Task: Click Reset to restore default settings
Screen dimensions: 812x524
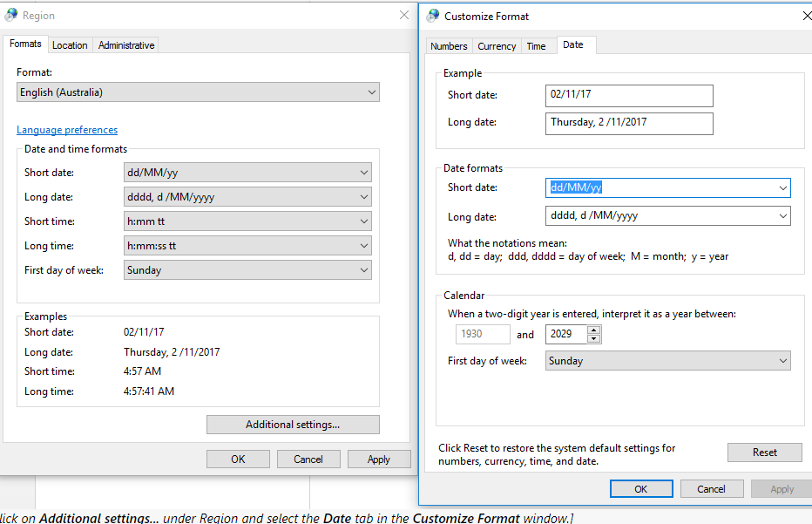Action: pos(764,453)
